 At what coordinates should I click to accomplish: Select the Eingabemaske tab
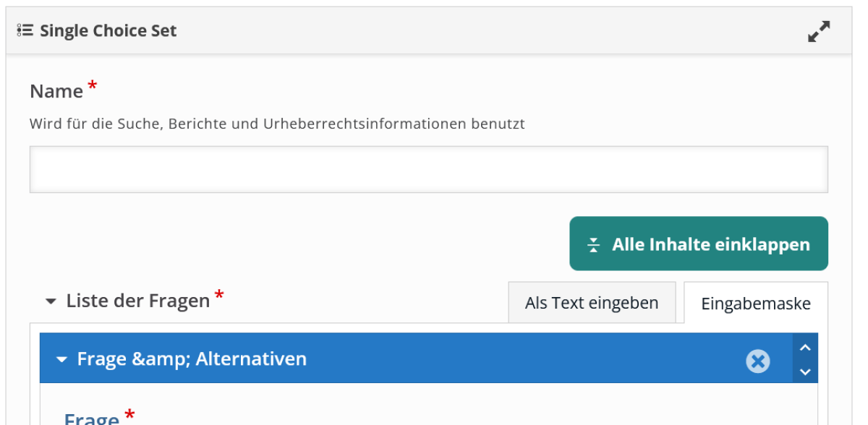[755, 304]
